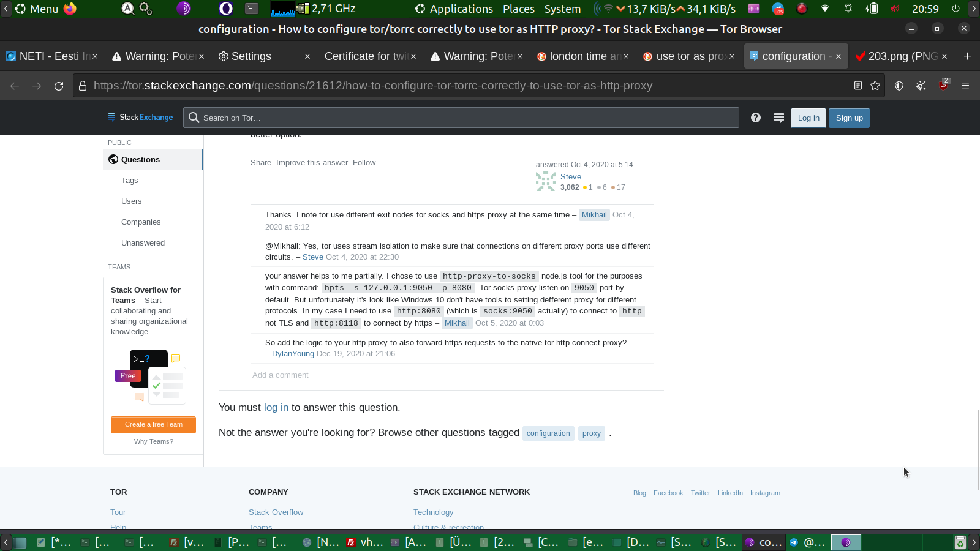Open the trash icon in bottom panel
This screenshot has height=551, width=980.
[960, 542]
